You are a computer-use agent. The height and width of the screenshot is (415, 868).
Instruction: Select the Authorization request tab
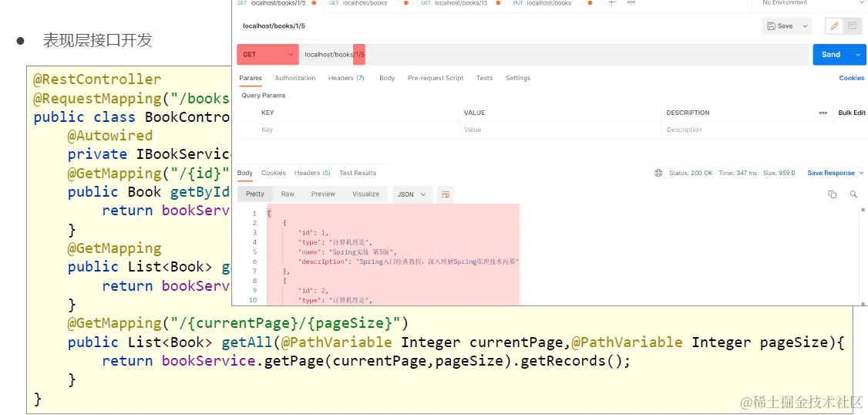pyautogui.click(x=295, y=78)
